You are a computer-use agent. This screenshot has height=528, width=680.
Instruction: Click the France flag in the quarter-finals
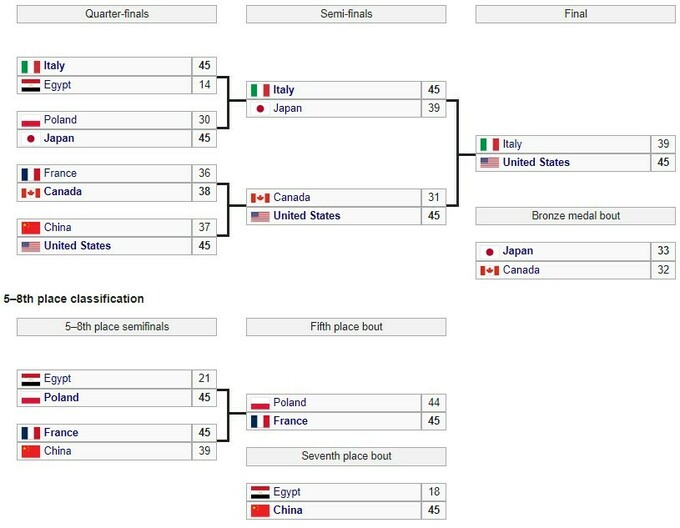30,173
